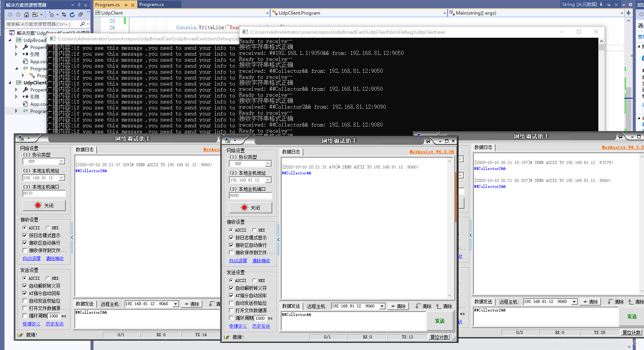Click 清除接收 link in port 9070 window

point(55,258)
